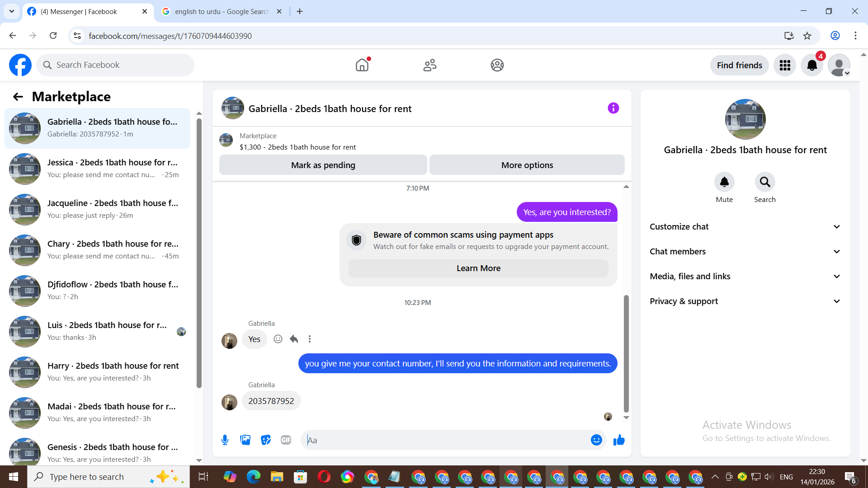Open the notifications bell
Viewport: 868px width, 488px height.
(812, 65)
